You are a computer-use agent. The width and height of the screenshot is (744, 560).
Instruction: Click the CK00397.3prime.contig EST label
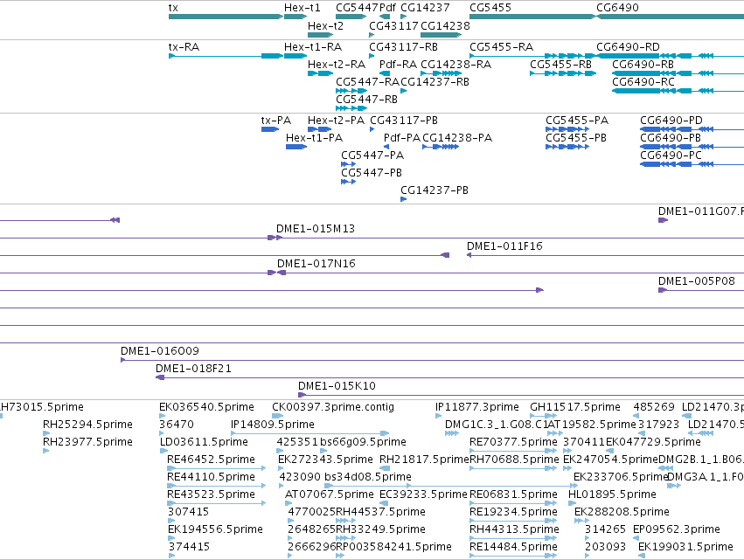[x=333, y=407]
